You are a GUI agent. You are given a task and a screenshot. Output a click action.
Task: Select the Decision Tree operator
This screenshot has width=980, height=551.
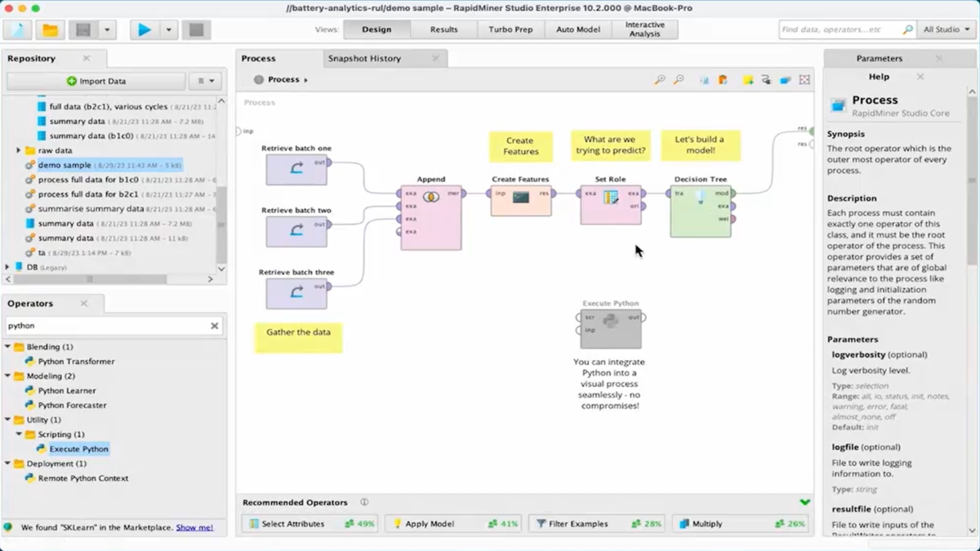[701, 211]
